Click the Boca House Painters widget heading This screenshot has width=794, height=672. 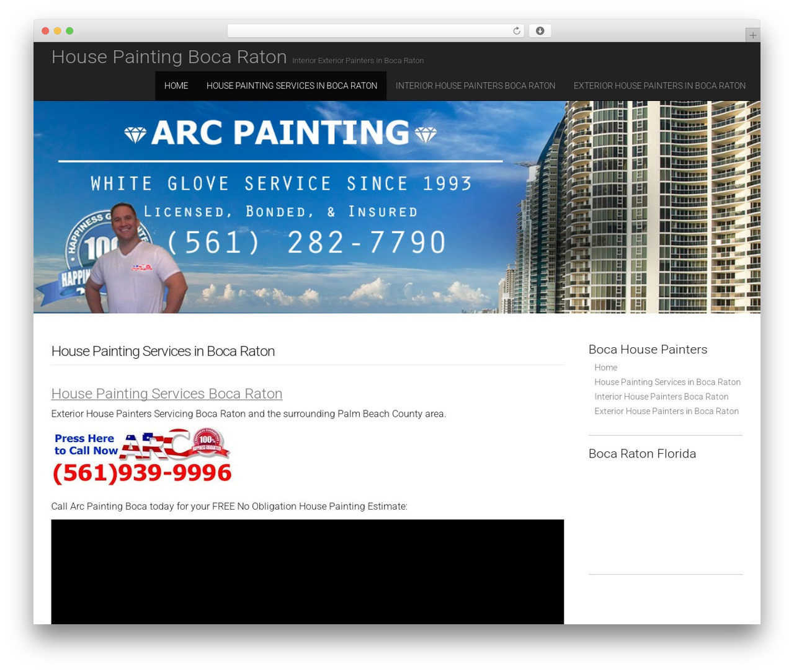[x=648, y=349]
